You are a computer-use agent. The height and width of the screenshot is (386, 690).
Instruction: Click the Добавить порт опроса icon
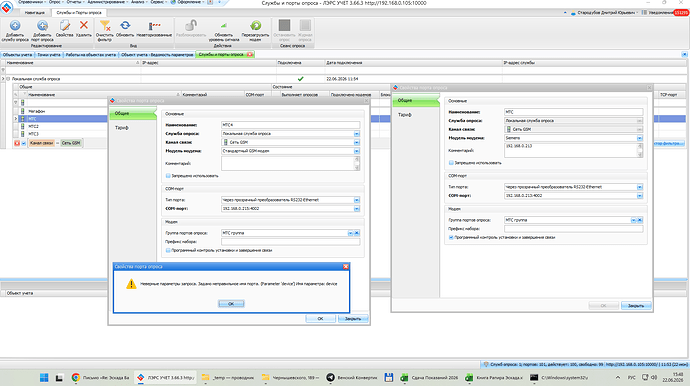[x=42, y=26]
